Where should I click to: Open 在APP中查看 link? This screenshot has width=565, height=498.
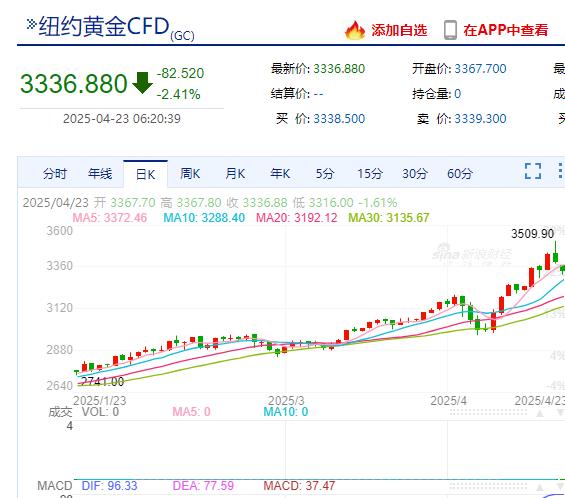point(506,30)
